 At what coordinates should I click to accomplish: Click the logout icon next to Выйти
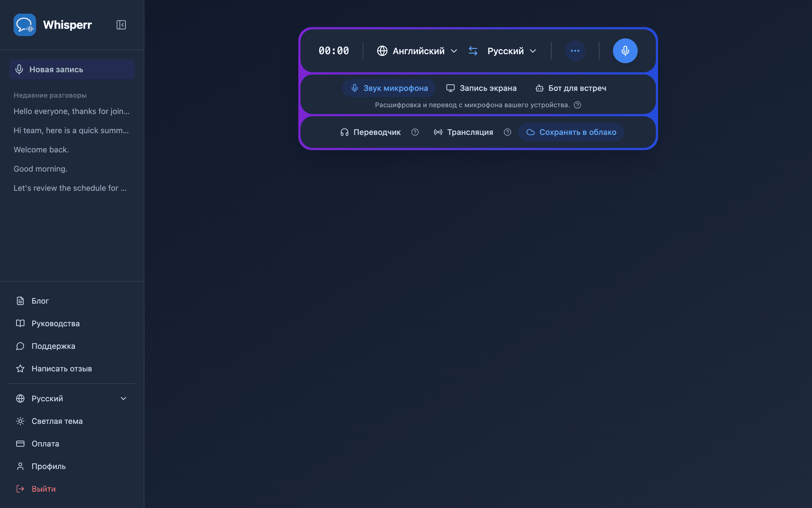click(20, 489)
